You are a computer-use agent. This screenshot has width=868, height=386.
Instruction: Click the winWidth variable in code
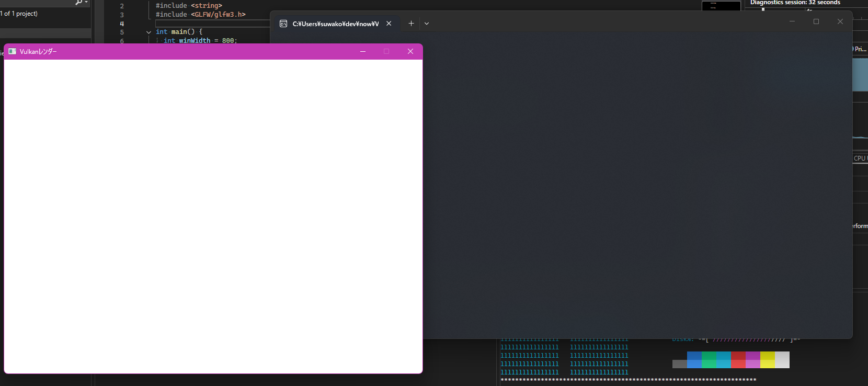point(195,40)
